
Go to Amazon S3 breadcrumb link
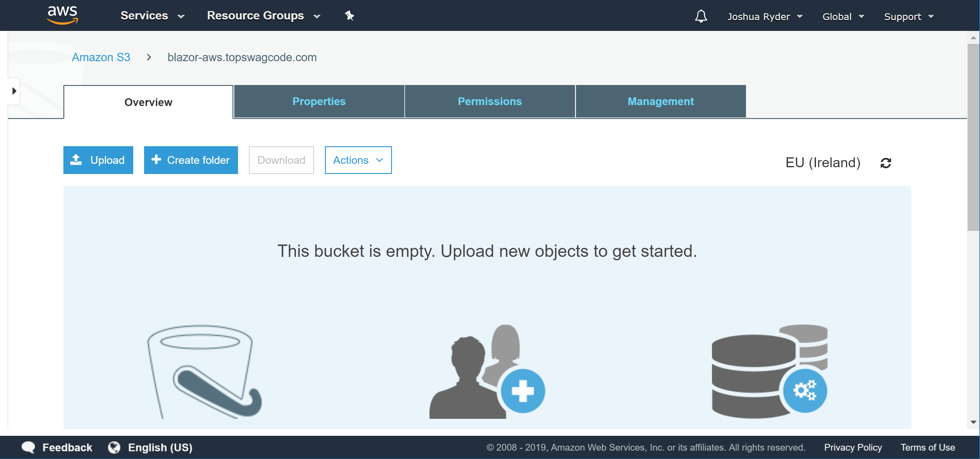101,57
